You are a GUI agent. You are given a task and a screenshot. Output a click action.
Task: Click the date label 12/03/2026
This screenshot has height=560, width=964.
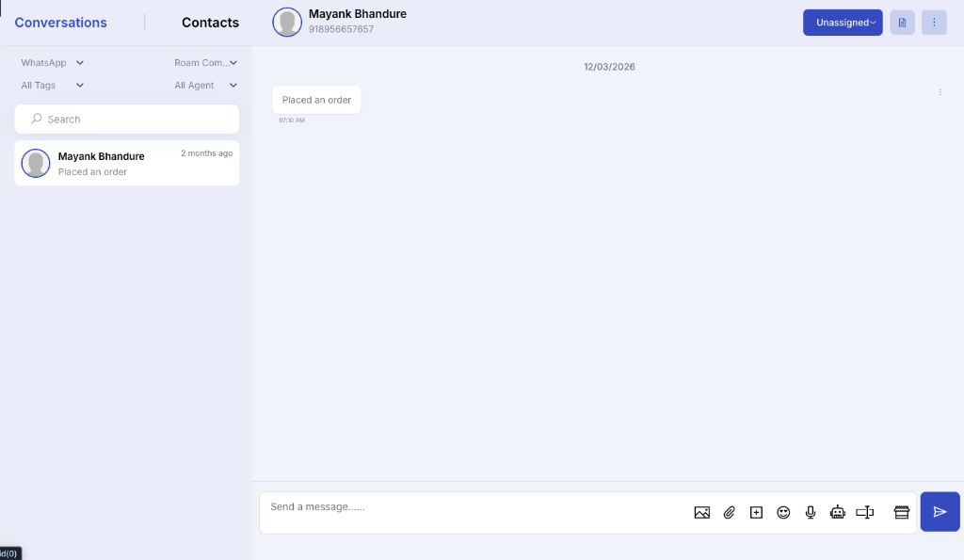(609, 67)
